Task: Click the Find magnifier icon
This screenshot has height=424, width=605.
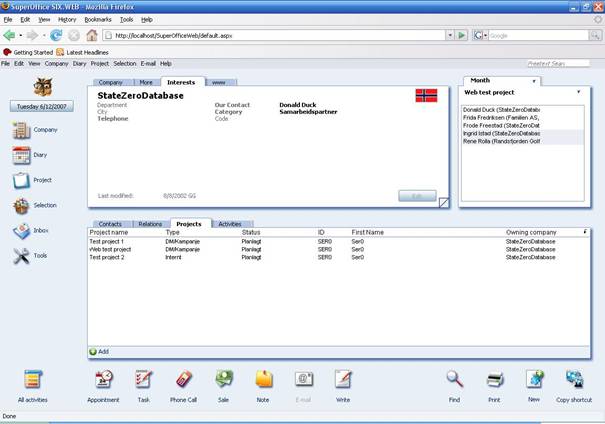Action: click(455, 380)
